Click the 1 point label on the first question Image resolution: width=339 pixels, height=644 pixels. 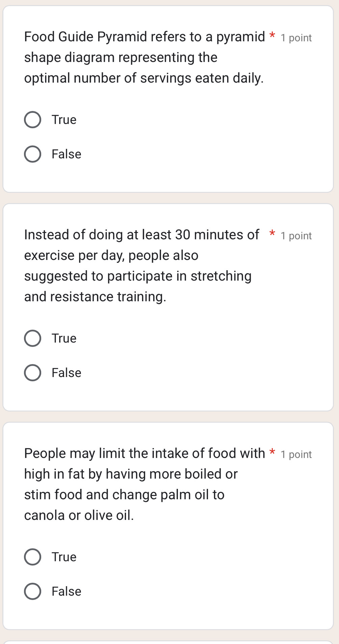click(296, 38)
